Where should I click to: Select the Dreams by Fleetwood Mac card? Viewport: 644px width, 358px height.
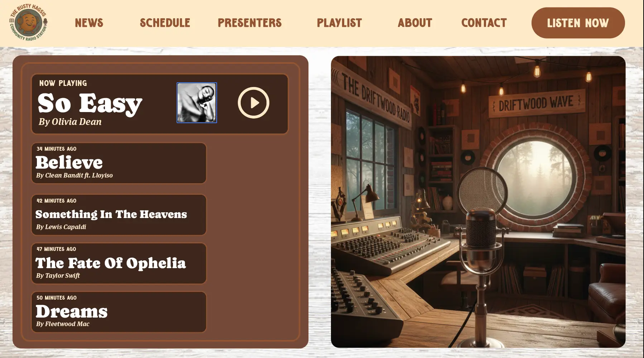click(x=119, y=312)
